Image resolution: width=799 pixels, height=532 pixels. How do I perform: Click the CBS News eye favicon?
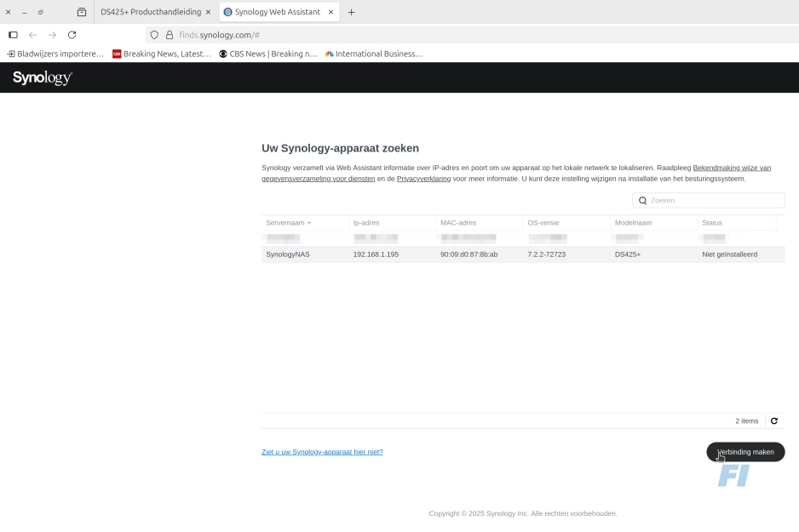(222, 54)
